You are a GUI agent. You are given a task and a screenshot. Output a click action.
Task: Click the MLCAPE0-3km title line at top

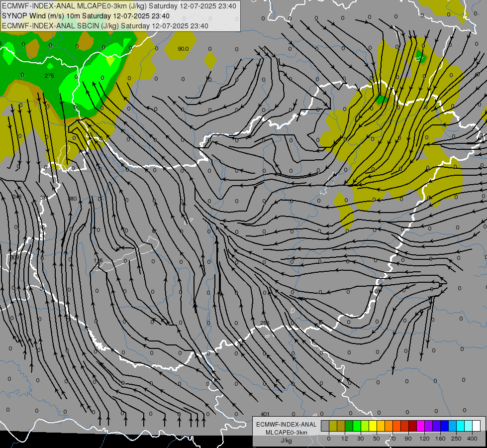tap(119, 6)
